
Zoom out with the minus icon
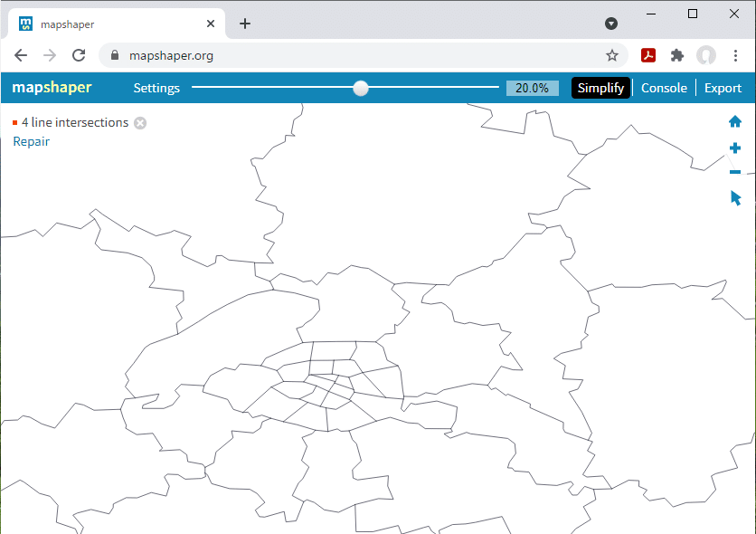735,172
